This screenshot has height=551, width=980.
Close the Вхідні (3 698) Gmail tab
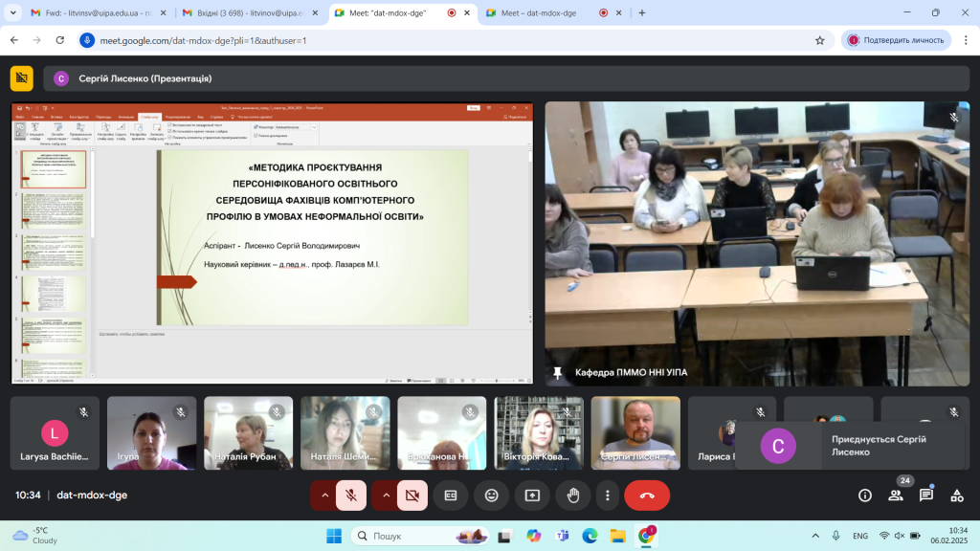coord(315,12)
